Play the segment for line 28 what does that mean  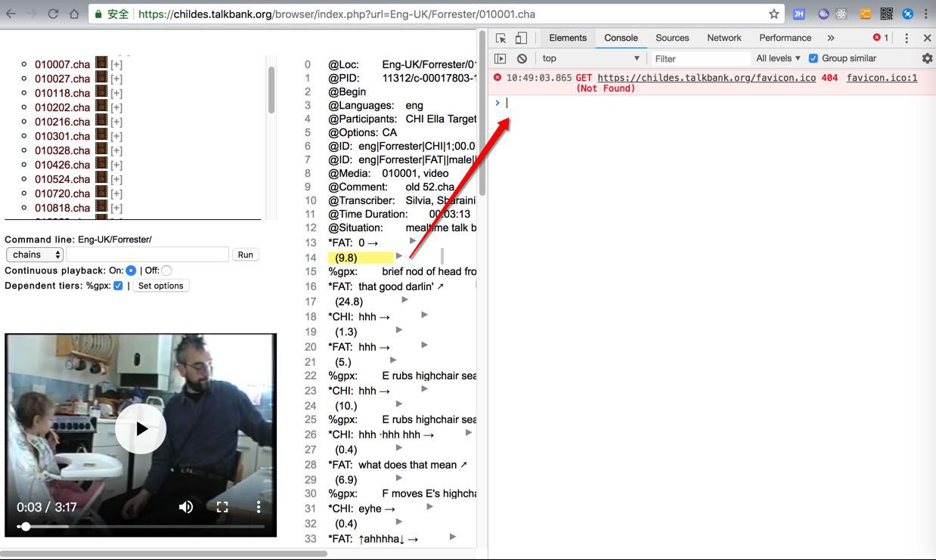pos(398,448)
